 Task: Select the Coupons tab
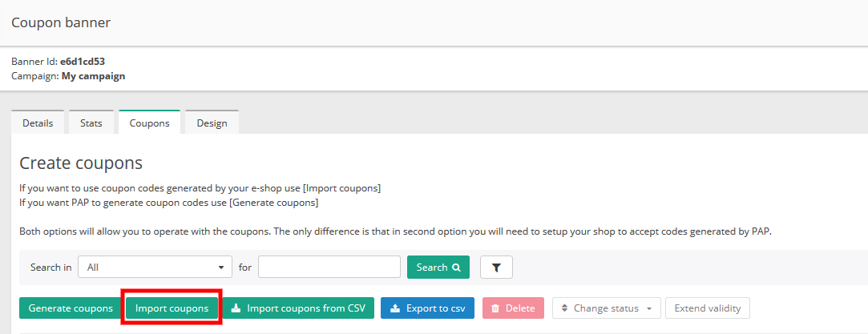(x=149, y=123)
